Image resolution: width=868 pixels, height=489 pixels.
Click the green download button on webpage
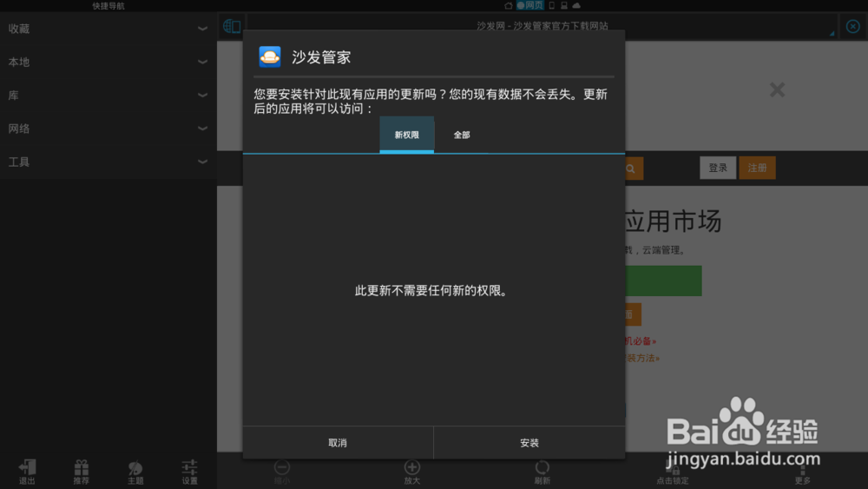[663, 281]
